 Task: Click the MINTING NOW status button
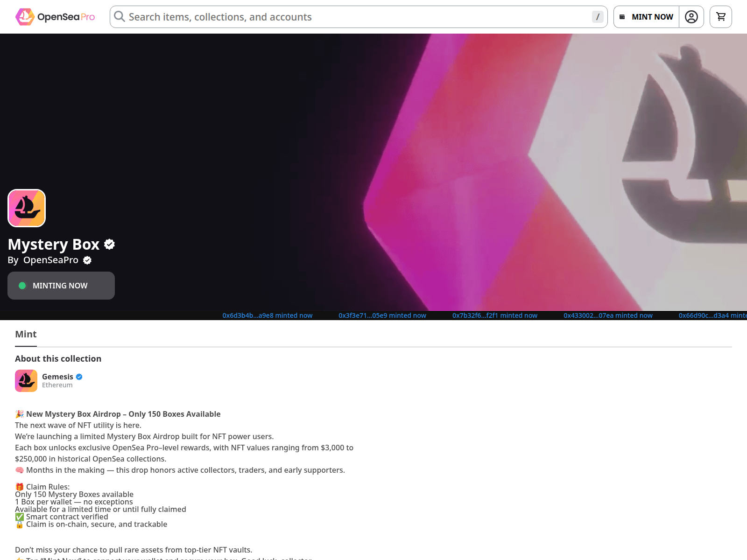[x=61, y=286]
